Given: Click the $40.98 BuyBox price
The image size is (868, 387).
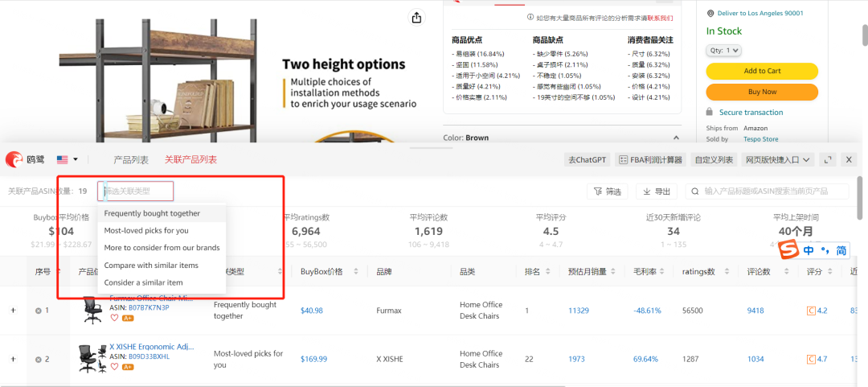Looking at the screenshot, I should point(312,311).
